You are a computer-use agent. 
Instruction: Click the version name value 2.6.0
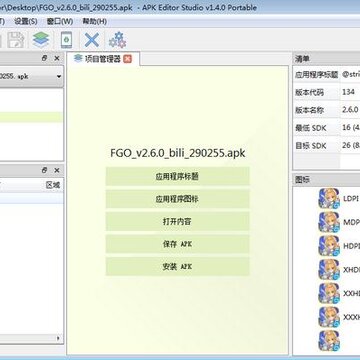coord(350,110)
